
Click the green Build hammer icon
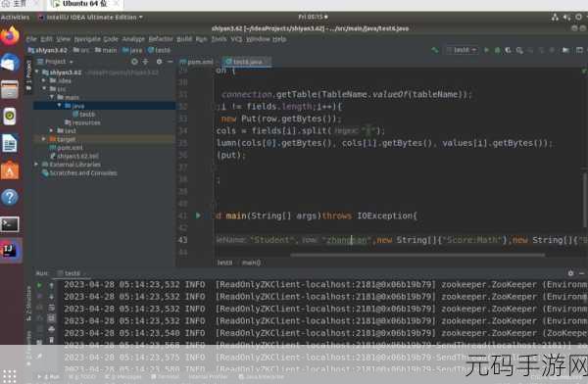point(434,50)
